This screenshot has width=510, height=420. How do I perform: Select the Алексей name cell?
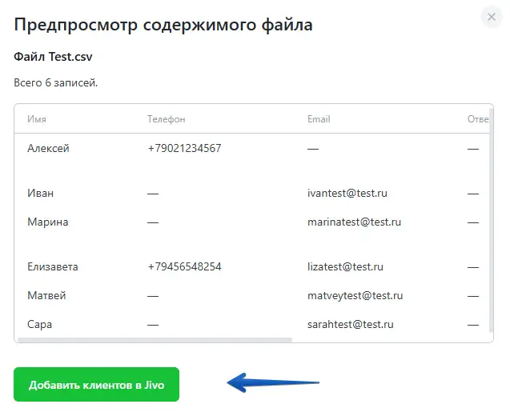click(x=48, y=148)
